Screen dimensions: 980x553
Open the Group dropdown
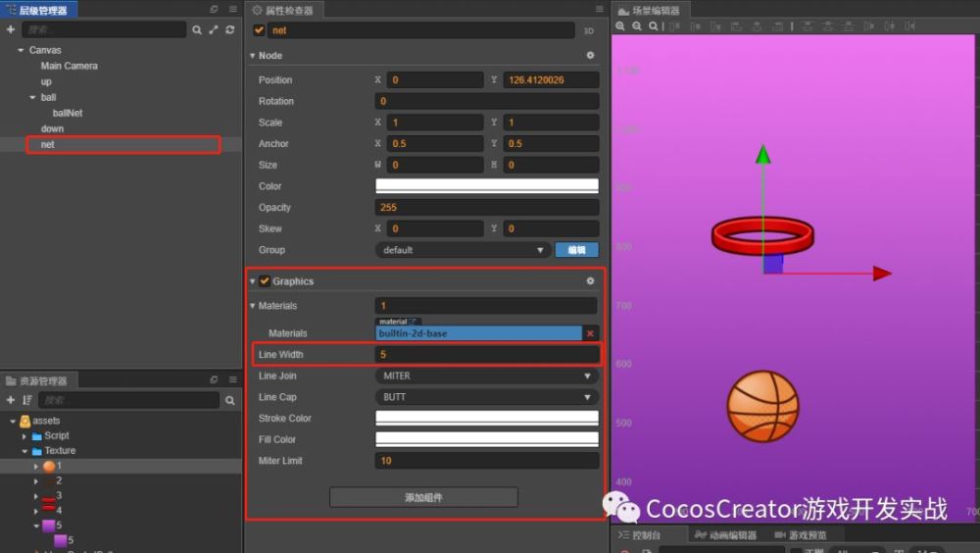click(463, 250)
